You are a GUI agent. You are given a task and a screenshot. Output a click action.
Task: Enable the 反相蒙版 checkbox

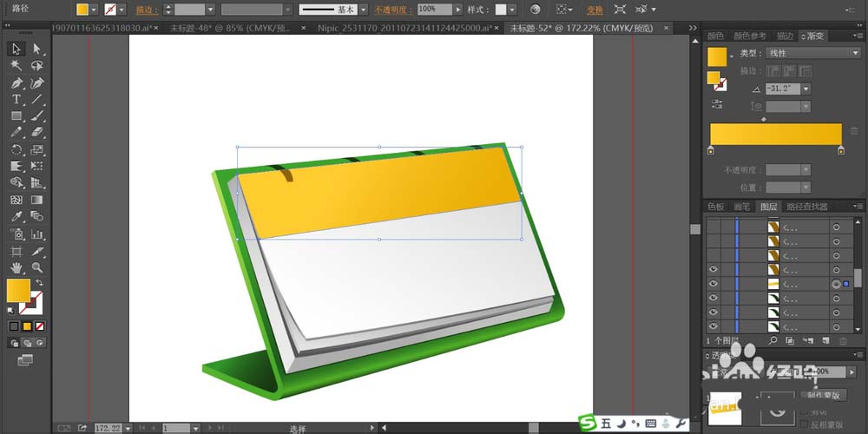click(x=805, y=424)
